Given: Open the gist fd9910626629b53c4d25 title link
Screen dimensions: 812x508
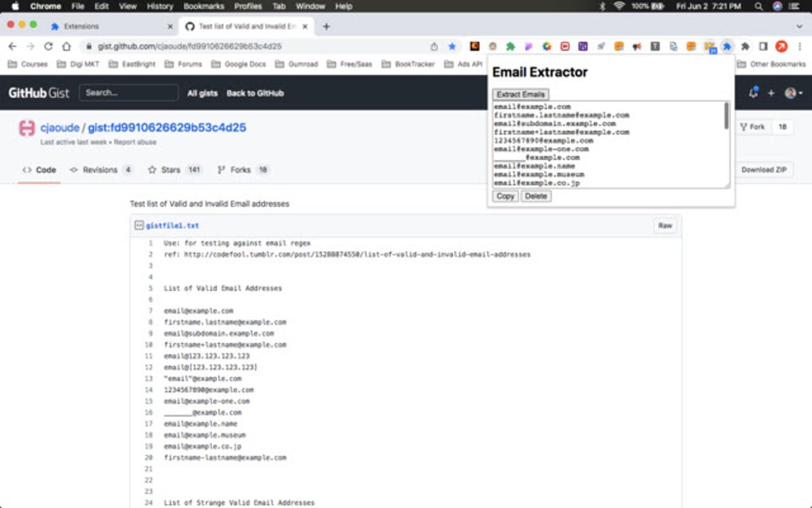Looking at the screenshot, I should [166, 128].
